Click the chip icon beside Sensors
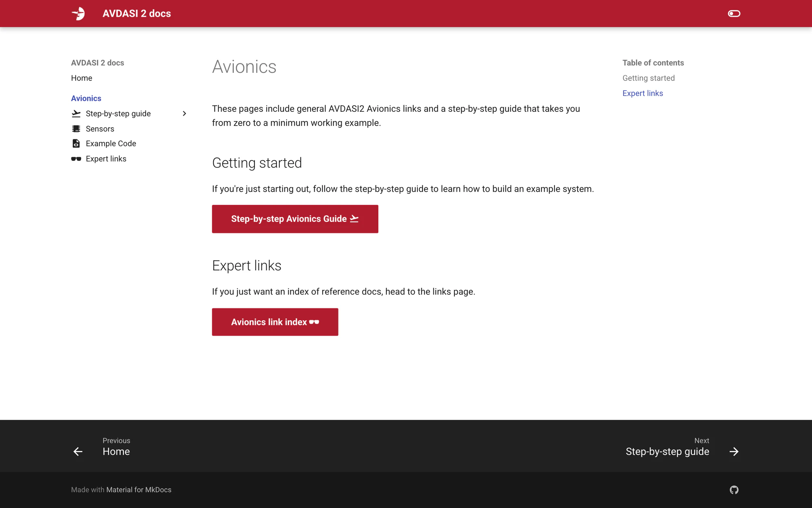The width and height of the screenshot is (812, 508). [x=76, y=129]
